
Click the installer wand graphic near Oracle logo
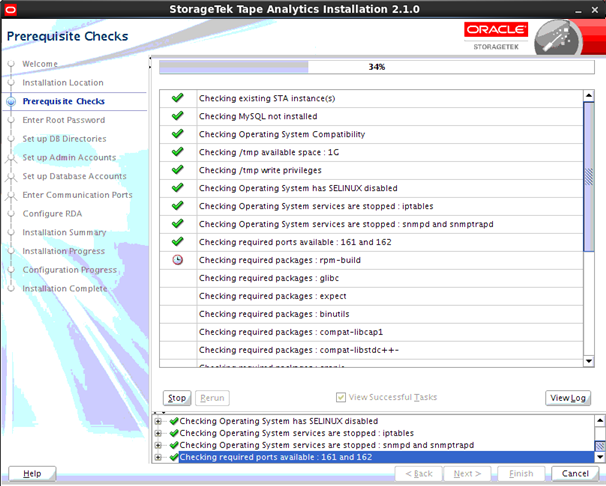(558, 39)
